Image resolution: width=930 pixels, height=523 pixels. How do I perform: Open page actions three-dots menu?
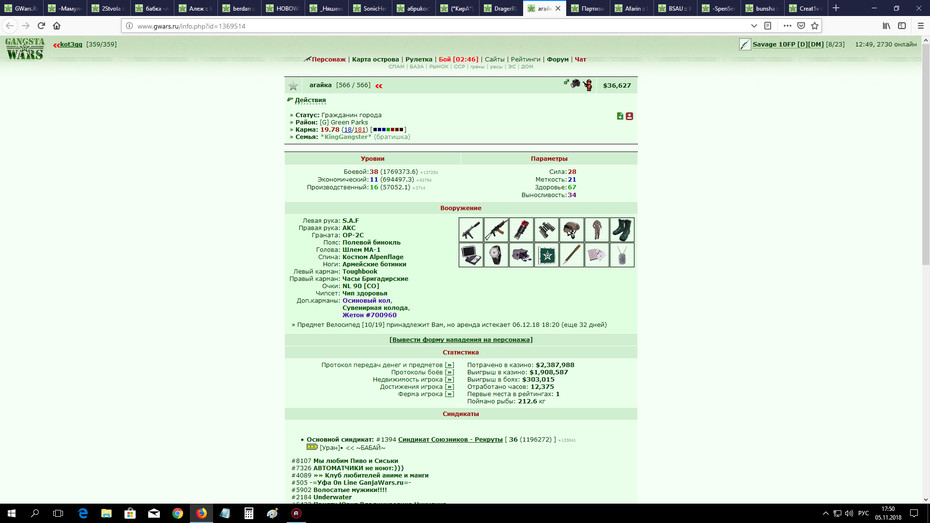click(x=787, y=25)
